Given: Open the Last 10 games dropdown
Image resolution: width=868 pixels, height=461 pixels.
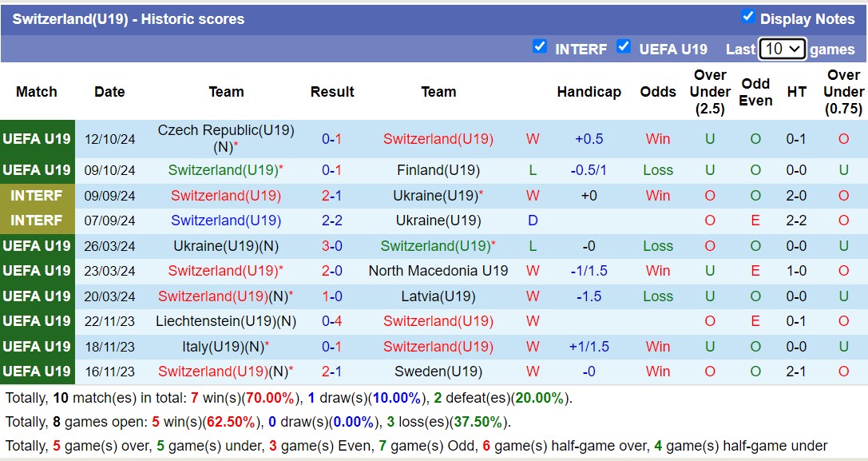Looking at the screenshot, I should (x=782, y=49).
